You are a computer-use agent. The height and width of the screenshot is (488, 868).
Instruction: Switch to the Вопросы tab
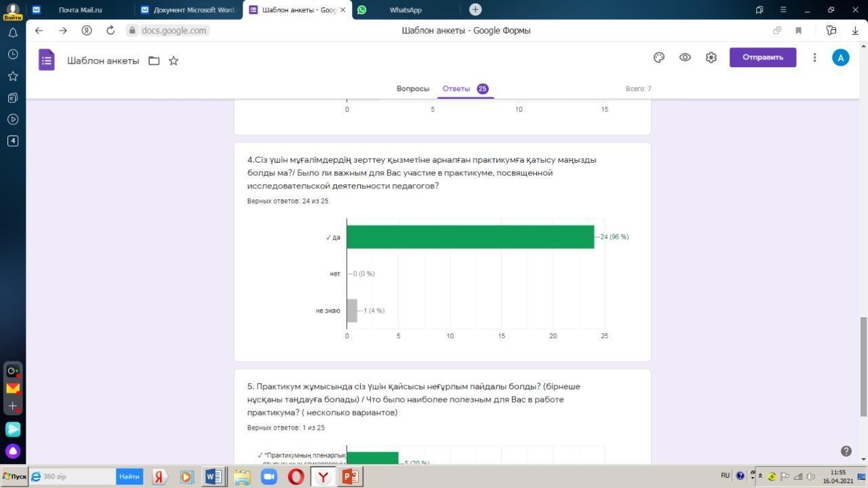[x=413, y=89]
